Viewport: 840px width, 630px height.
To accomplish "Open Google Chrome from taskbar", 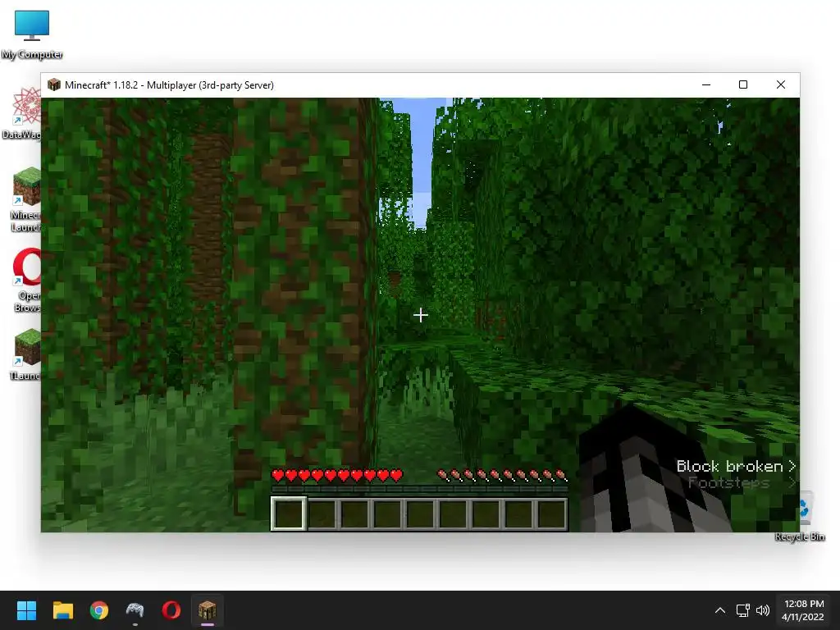I will tap(99, 610).
